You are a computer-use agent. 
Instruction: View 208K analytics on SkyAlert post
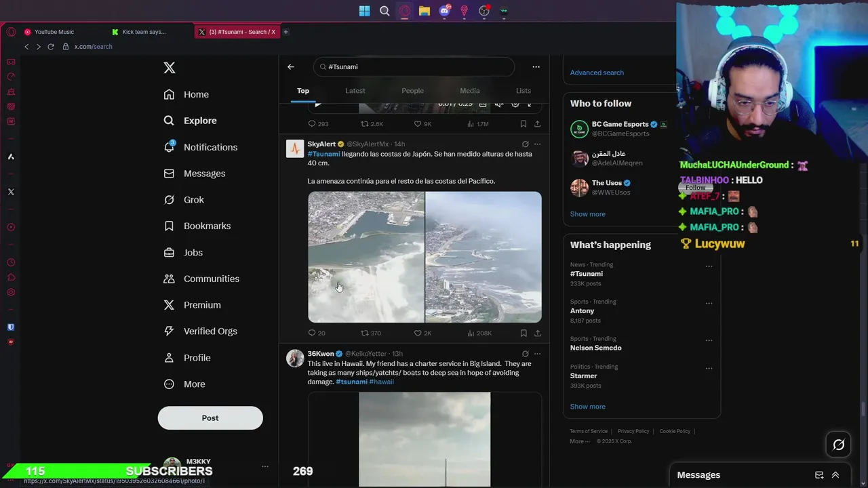(x=479, y=333)
